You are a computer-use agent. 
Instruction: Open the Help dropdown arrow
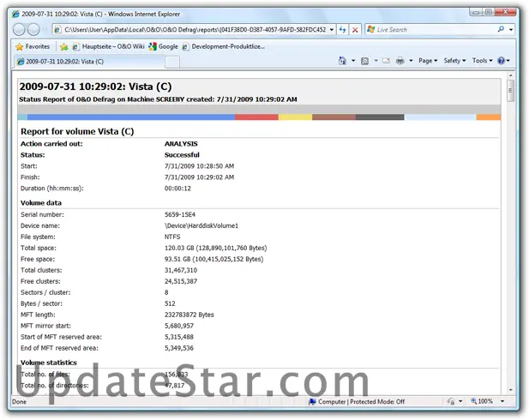508,61
